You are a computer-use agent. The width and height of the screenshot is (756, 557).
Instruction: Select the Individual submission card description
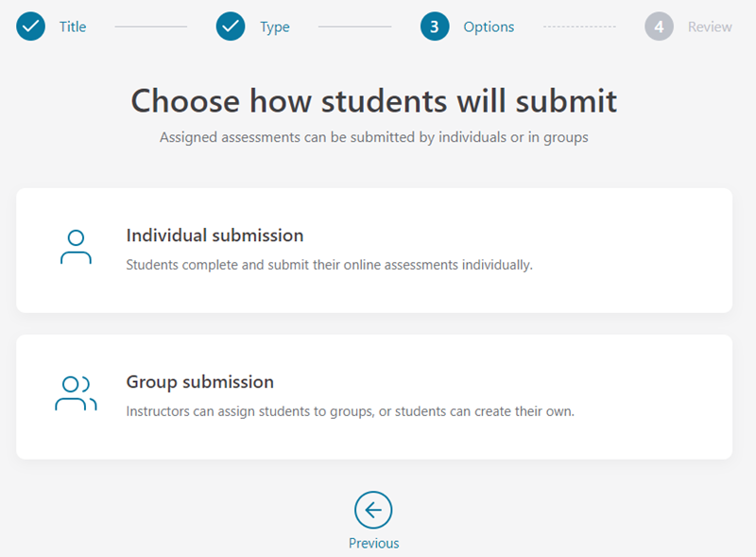[x=329, y=265]
